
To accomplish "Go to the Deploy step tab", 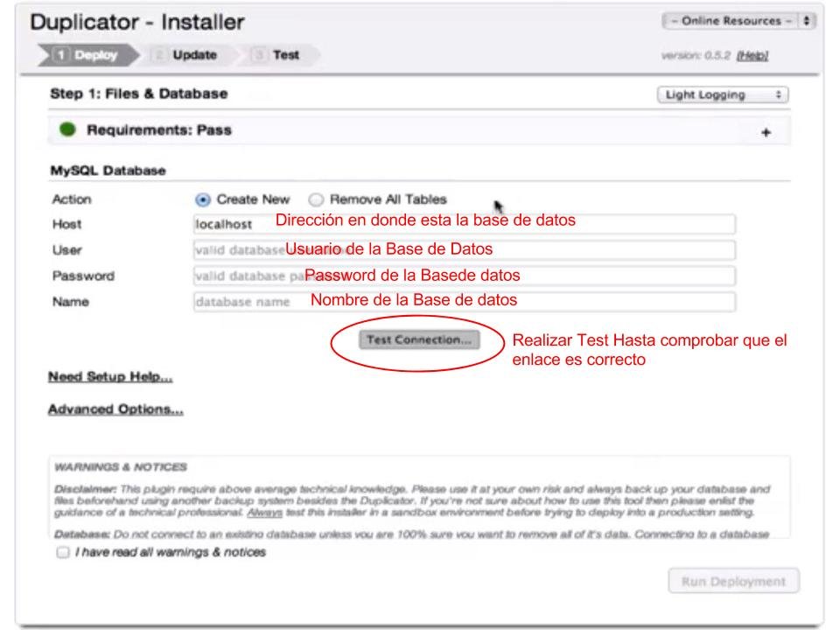I will point(88,55).
